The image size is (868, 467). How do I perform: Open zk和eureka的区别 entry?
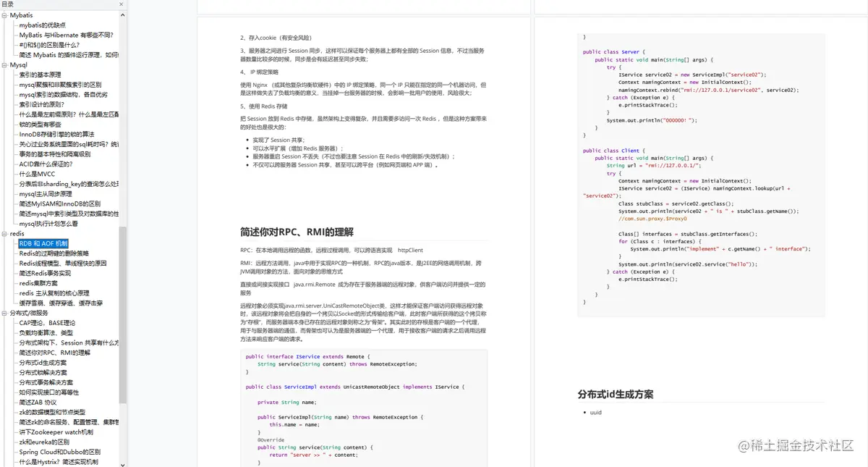tap(44, 442)
